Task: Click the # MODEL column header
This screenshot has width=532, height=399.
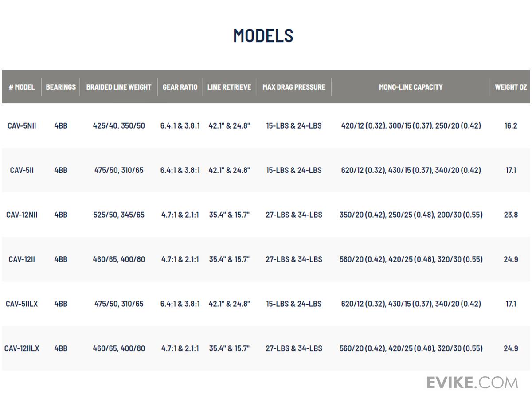Action: [22, 87]
